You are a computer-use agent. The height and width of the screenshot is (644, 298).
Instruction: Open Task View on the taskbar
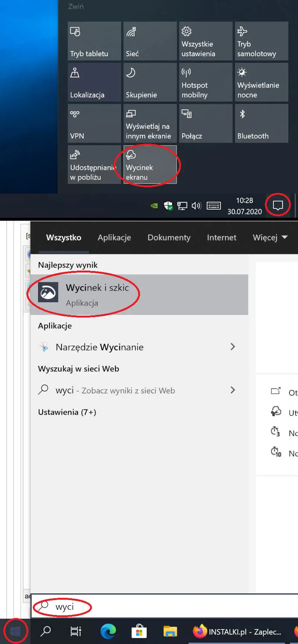tap(76, 631)
